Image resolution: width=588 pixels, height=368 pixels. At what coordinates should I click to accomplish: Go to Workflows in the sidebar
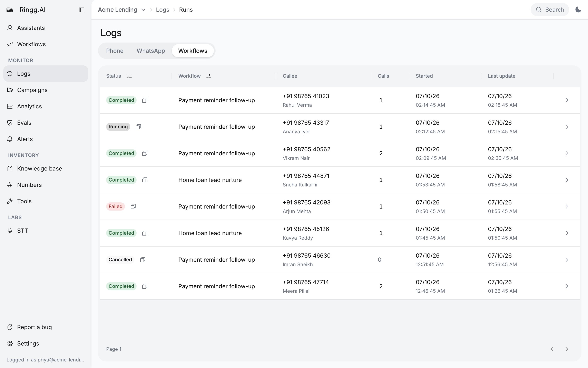click(46, 44)
